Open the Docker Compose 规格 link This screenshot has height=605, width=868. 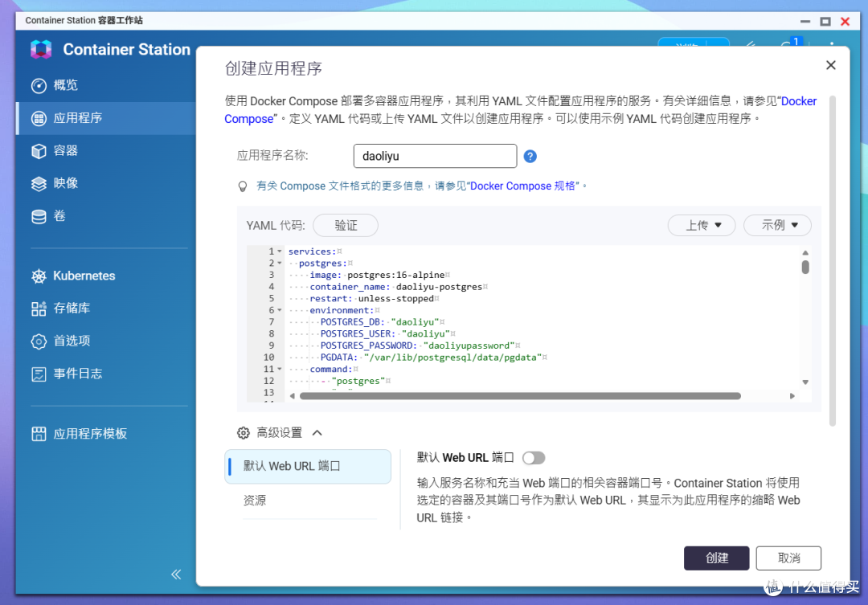(x=522, y=186)
